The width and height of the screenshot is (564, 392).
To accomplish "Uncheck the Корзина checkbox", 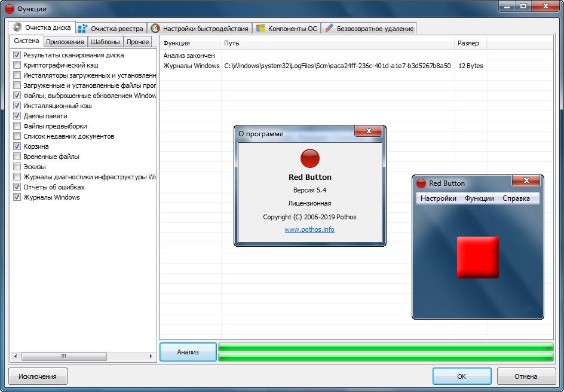I will 17,146.
